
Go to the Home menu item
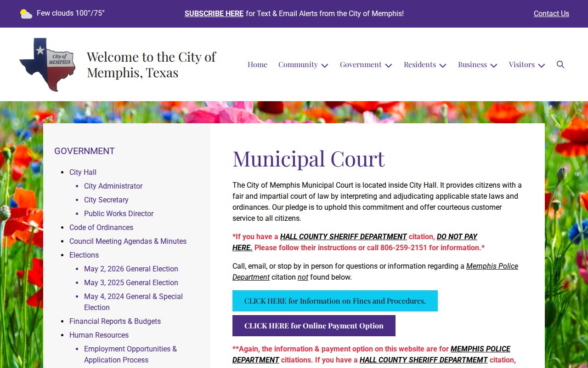(x=257, y=64)
